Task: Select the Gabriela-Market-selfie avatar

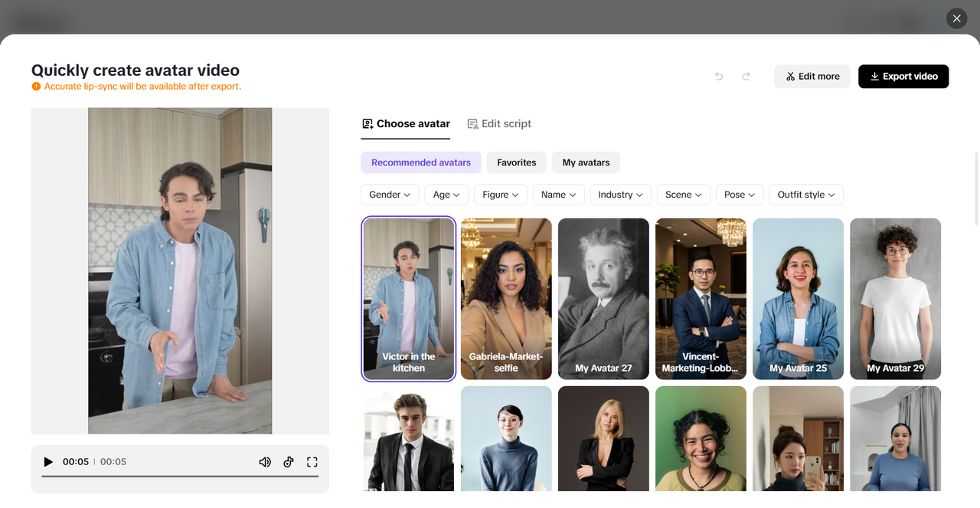Action: click(x=506, y=299)
